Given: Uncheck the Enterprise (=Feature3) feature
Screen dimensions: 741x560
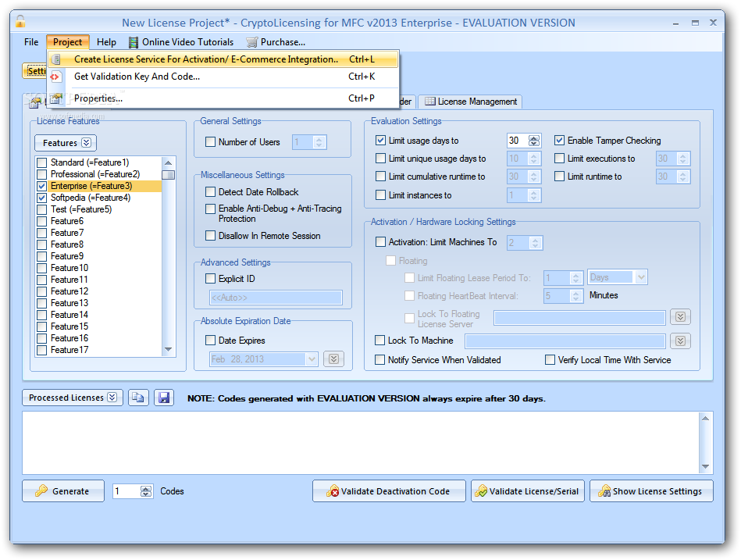Looking at the screenshot, I should [42, 186].
